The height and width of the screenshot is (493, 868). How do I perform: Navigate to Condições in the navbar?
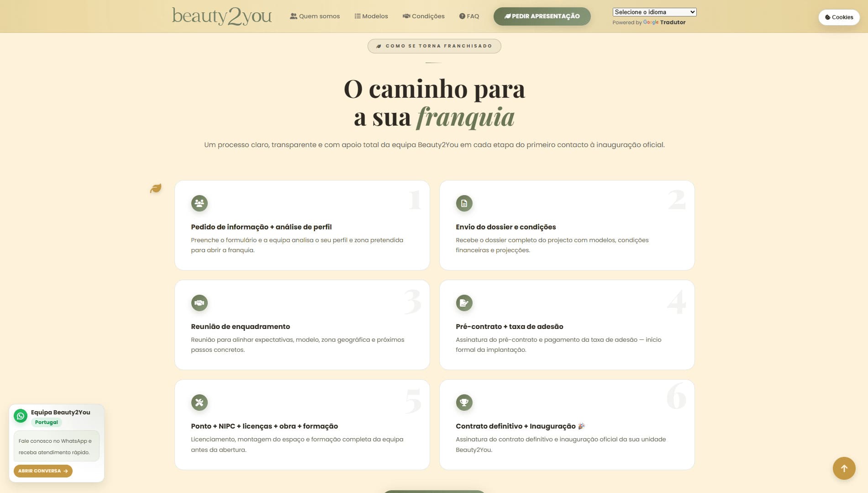point(423,16)
